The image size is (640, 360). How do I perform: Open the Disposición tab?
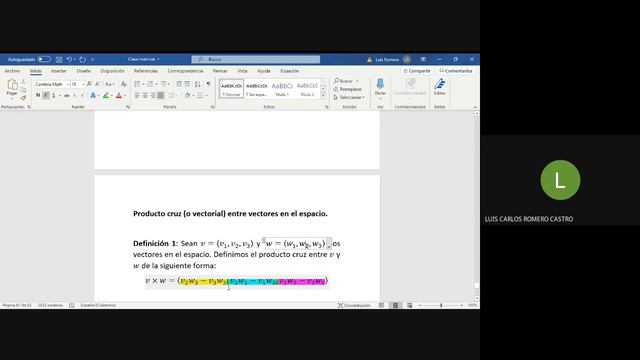pos(112,71)
